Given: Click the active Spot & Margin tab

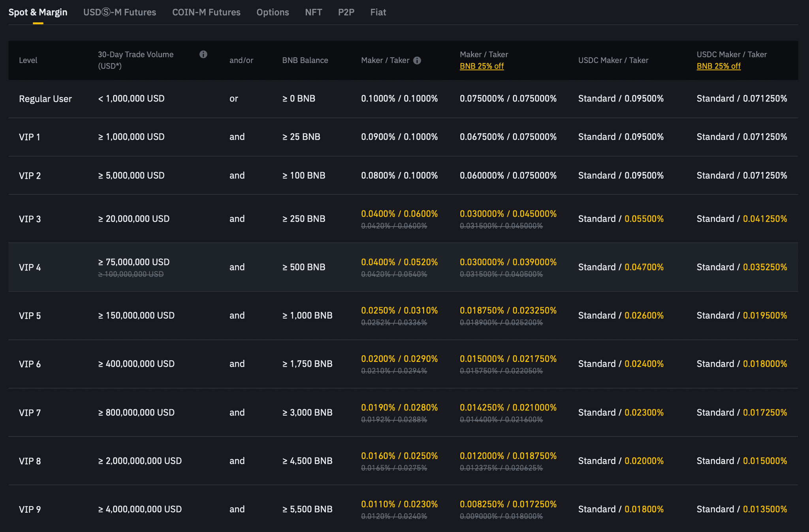Looking at the screenshot, I should coord(38,12).
